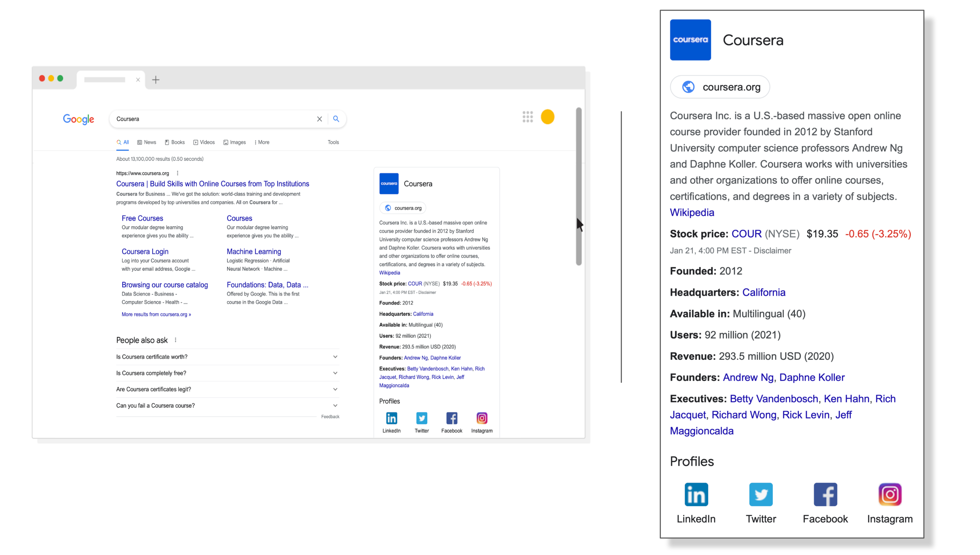Open search Tools
This screenshot has height=555, width=980.
click(333, 142)
